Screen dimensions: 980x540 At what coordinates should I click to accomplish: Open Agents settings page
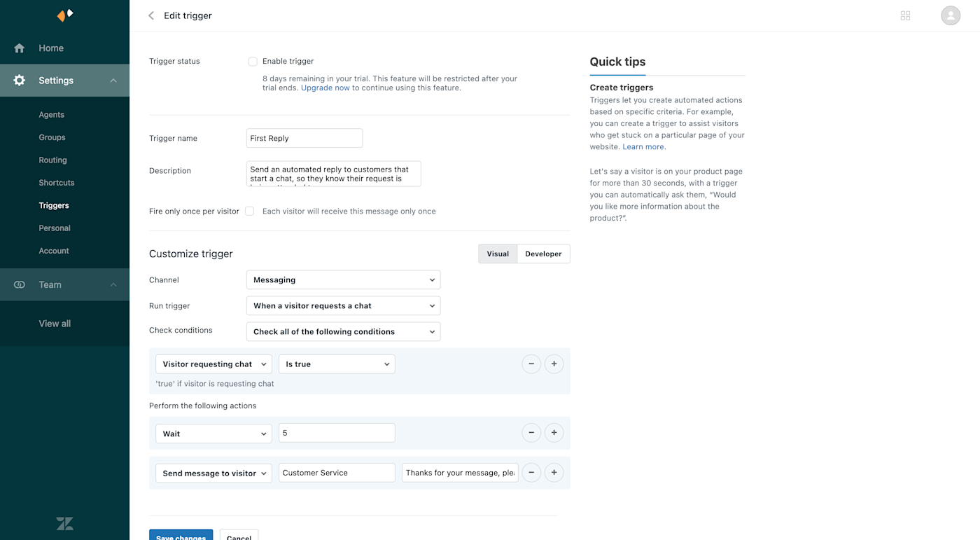pos(51,115)
